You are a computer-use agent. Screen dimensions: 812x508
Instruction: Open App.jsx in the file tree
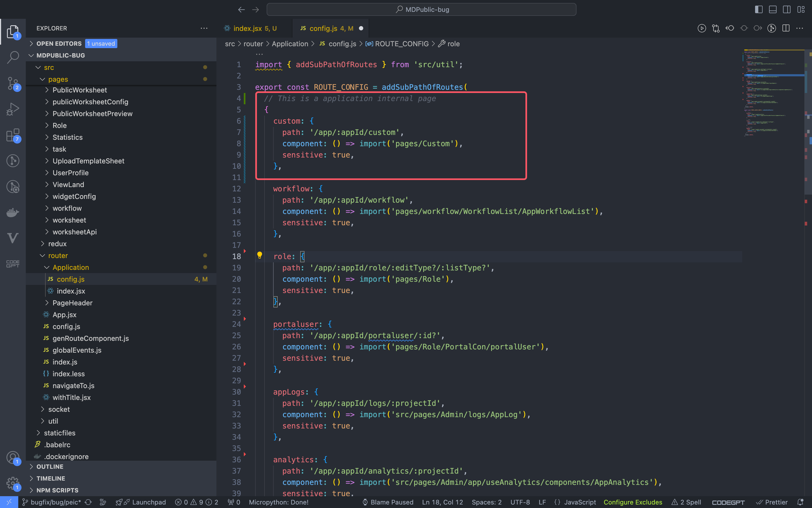click(x=121, y=314)
